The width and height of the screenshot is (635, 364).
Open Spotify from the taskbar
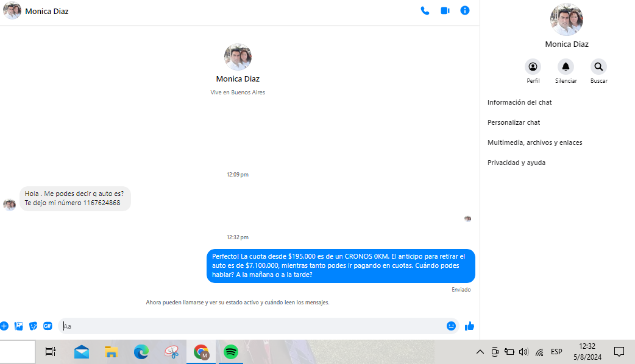(x=231, y=352)
